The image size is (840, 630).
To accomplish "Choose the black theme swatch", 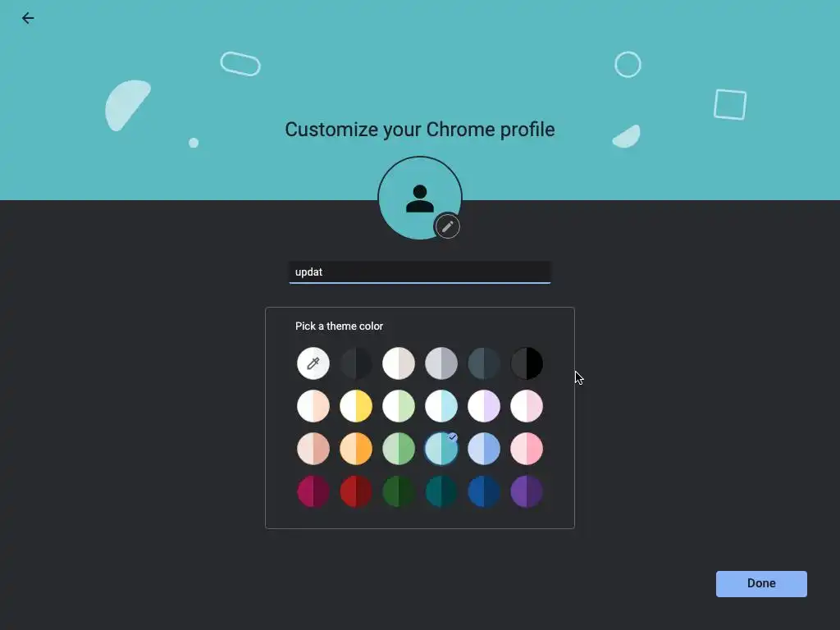I will pos(527,363).
